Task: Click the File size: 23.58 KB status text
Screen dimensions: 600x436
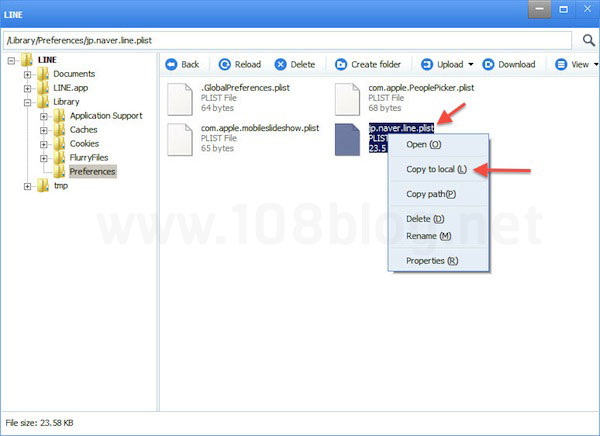Action: click(39, 423)
